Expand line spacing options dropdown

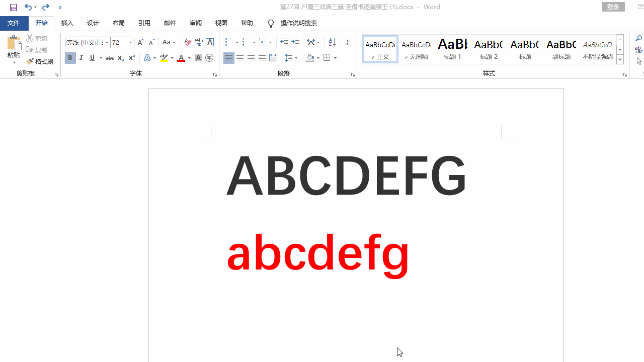click(x=296, y=58)
